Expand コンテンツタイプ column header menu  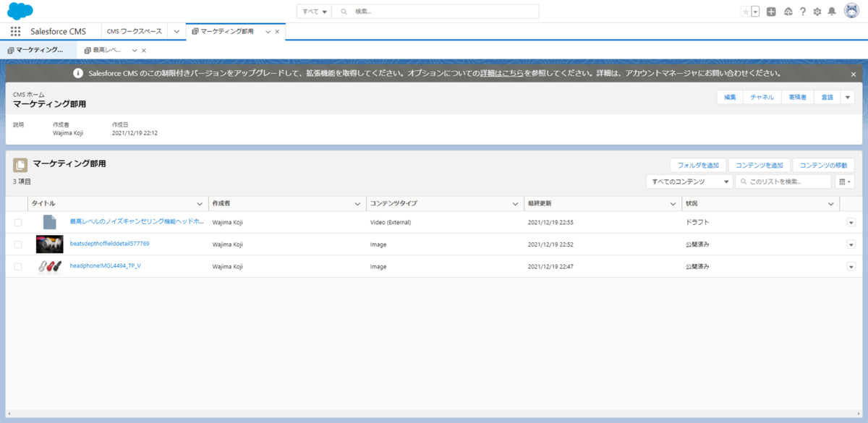515,204
